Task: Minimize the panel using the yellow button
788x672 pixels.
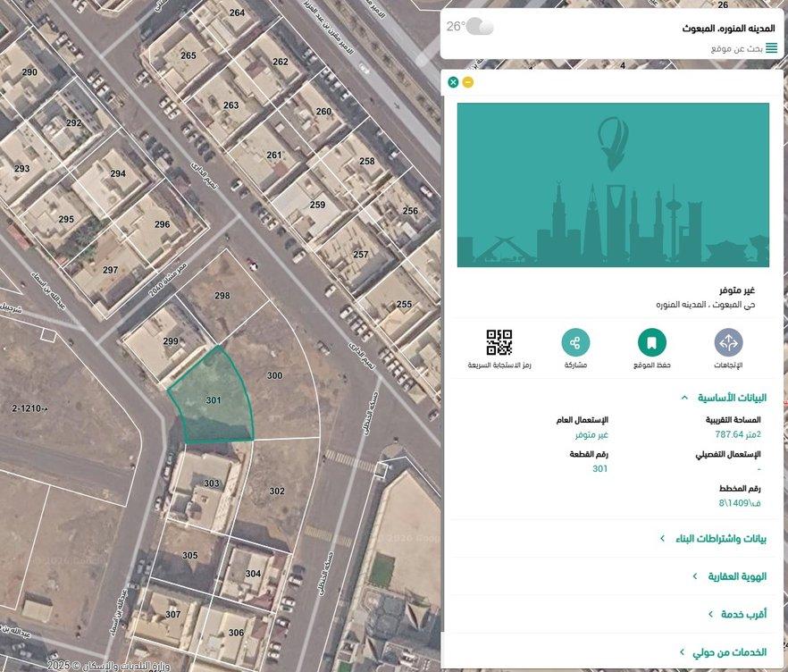Action: pos(468,82)
